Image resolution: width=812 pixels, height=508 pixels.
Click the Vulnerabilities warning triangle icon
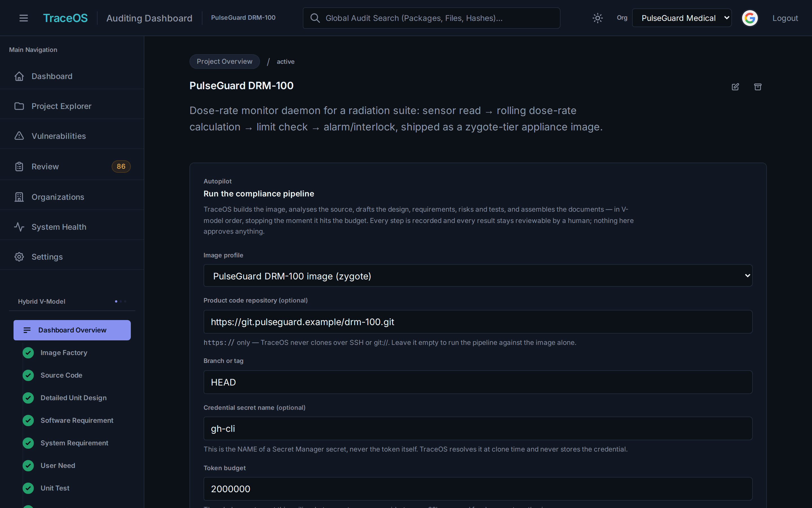point(19,136)
